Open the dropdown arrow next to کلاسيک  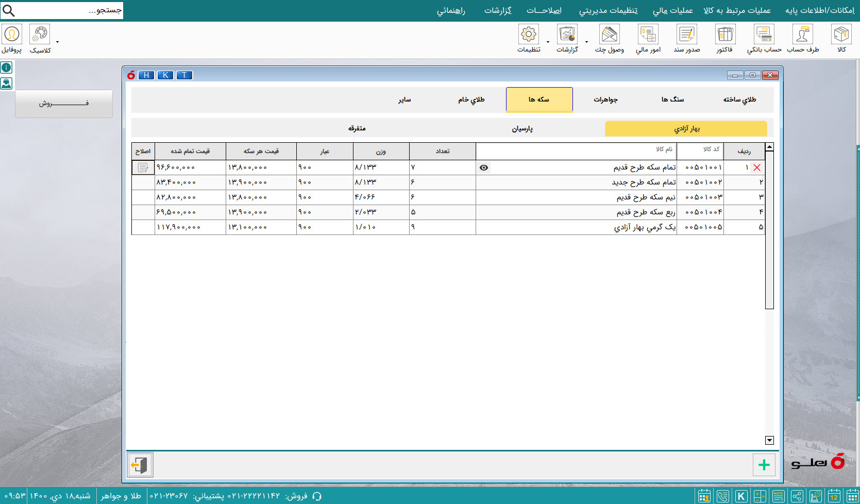(57, 42)
